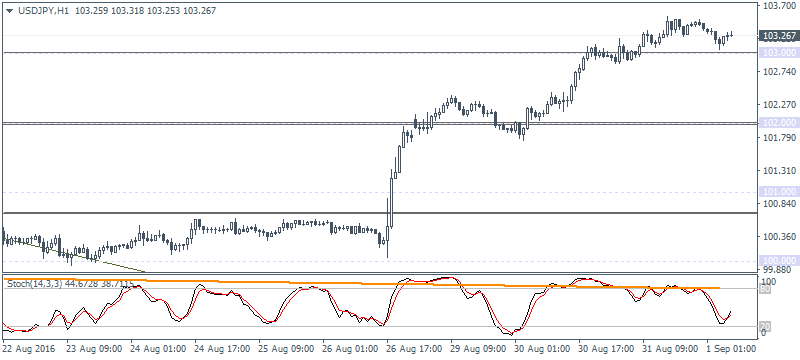Click the 29 Aug 09:00 time label

coord(479,349)
